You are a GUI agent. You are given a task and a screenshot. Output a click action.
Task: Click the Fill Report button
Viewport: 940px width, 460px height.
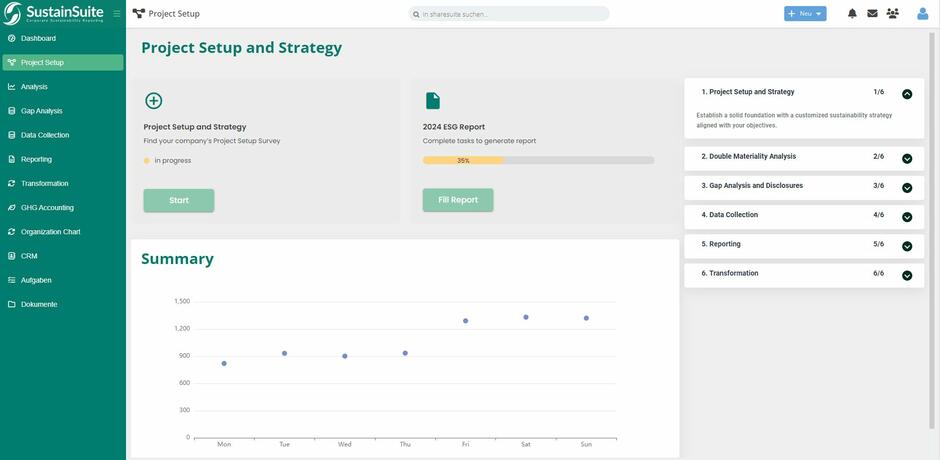tap(458, 200)
